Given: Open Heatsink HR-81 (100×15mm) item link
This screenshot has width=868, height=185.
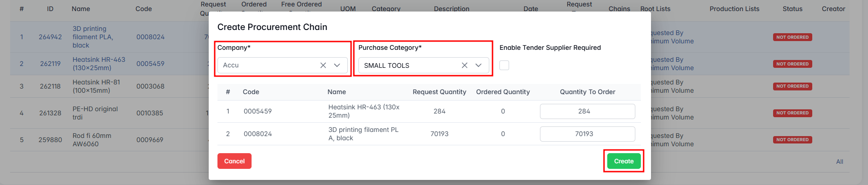Looking at the screenshot, I should (x=96, y=86).
